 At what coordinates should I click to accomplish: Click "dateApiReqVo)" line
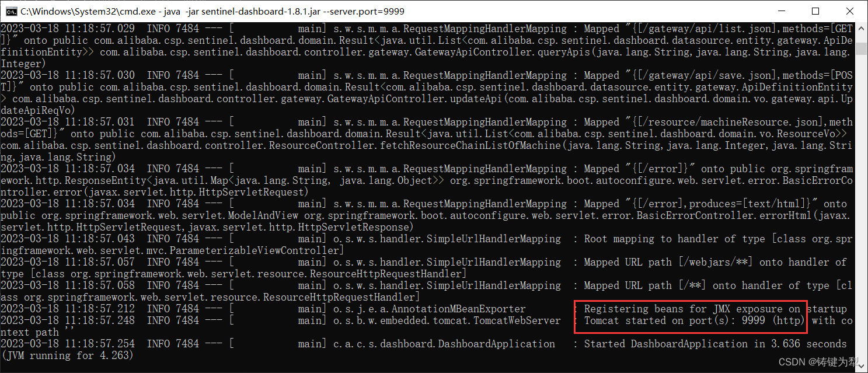[39, 110]
